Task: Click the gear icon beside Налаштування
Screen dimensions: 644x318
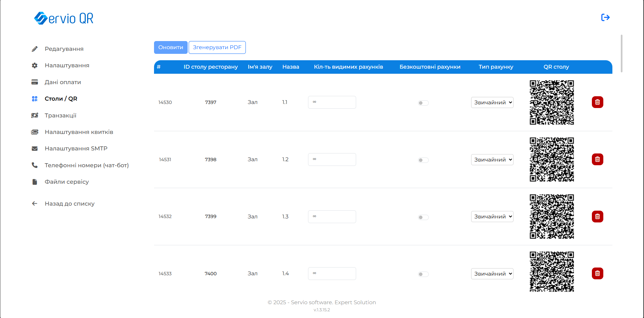Action: [35, 66]
